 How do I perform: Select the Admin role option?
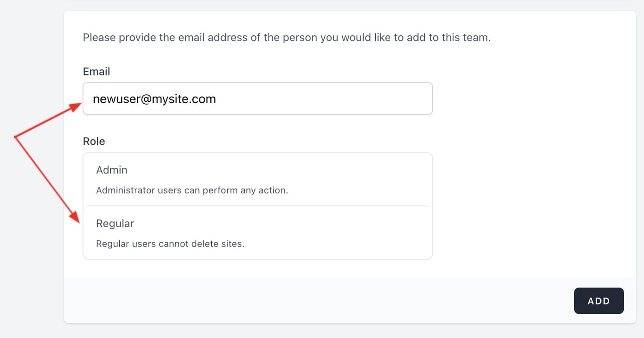(257, 179)
